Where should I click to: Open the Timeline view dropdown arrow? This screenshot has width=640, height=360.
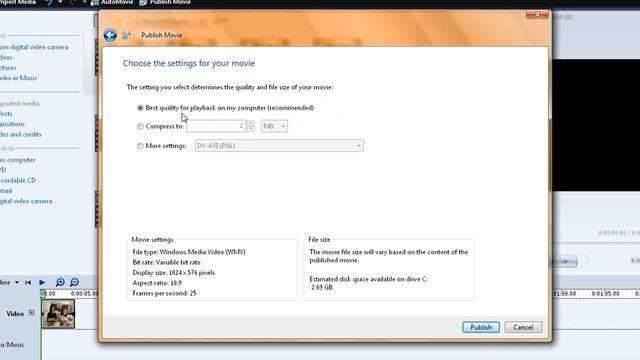[17, 282]
